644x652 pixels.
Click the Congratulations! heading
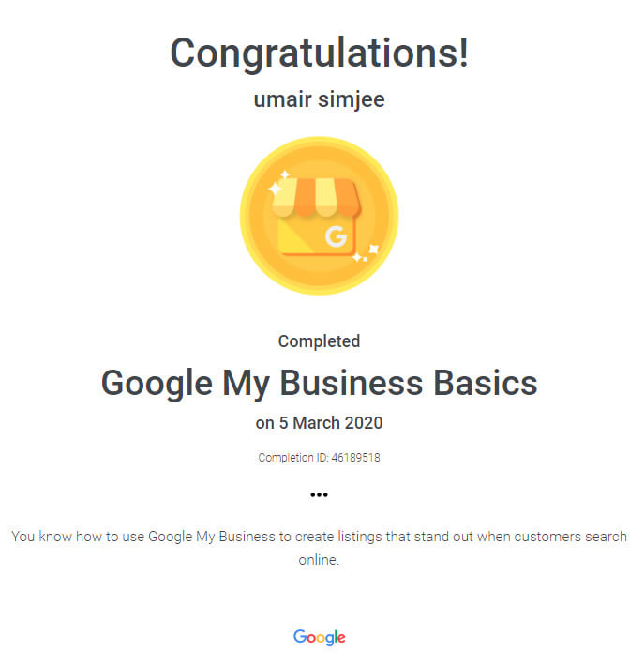(319, 52)
